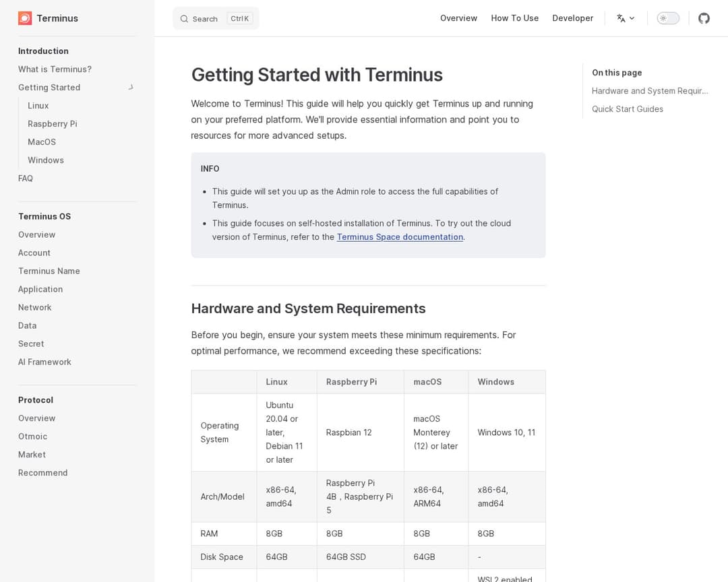Open the Terminus Name page

coord(49,271)
